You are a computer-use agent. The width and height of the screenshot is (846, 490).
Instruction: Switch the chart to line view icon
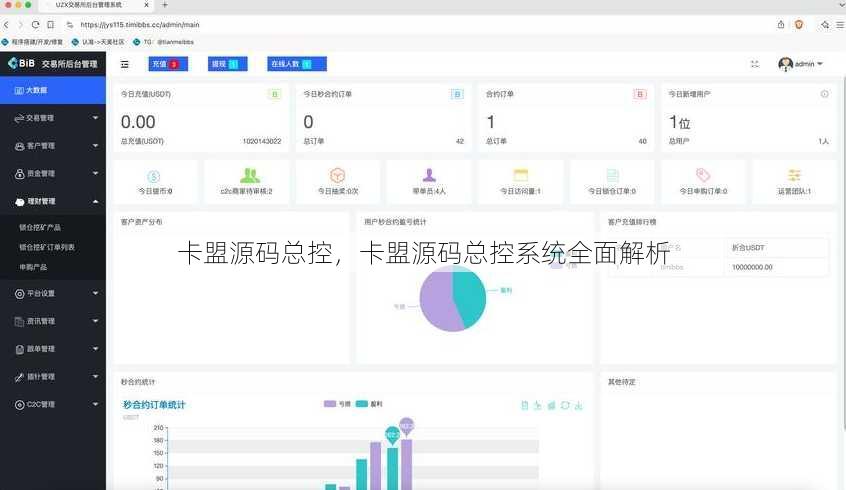point(538,405)
